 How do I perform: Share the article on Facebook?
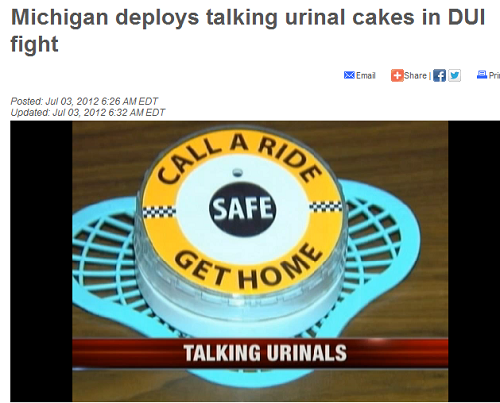[439, 76]
